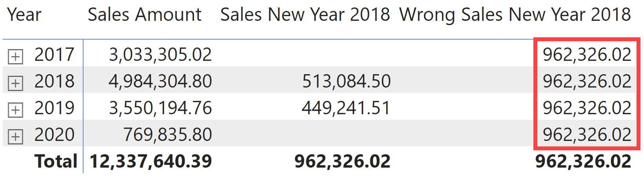Click Wrong Sales New Year 2018 header
The width and height of the screenshot is (644, 179).
pos(515,15)
